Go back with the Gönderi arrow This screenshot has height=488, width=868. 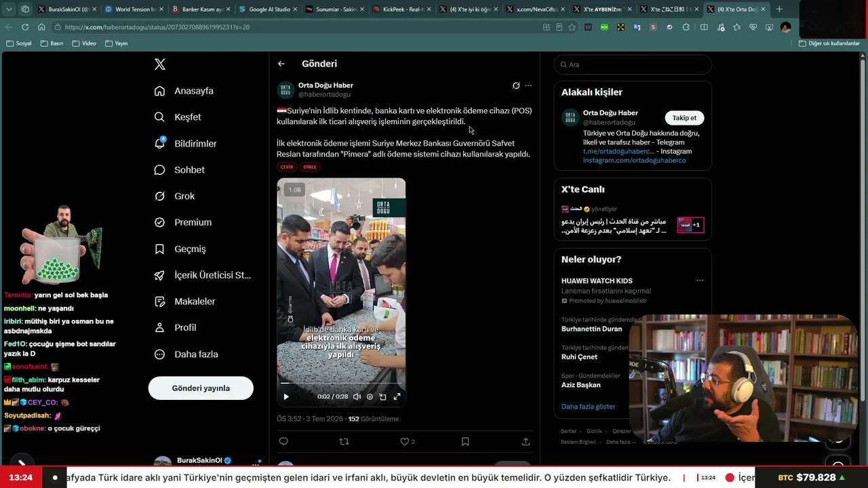coord(281,64)
